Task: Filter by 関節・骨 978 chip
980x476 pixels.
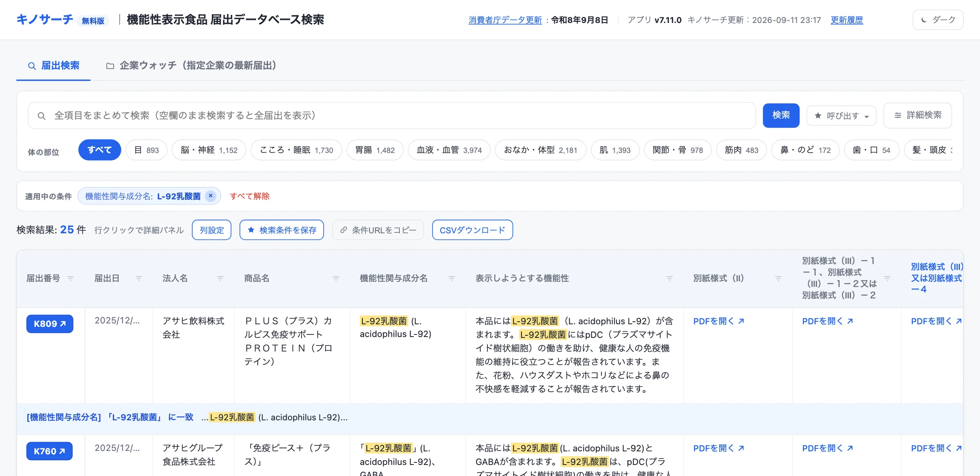Action: (x=678, y=150)
